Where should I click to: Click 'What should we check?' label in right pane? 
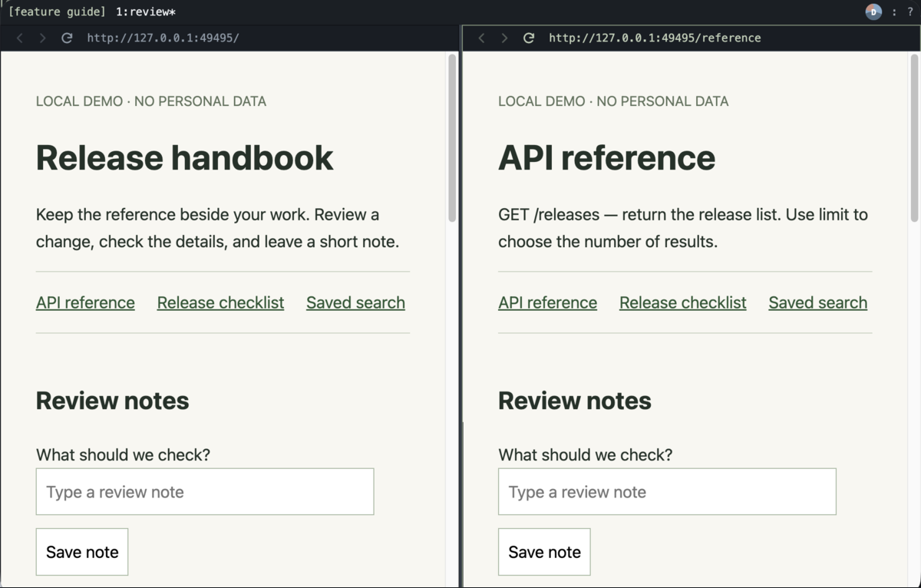click(x=585, y=454)
